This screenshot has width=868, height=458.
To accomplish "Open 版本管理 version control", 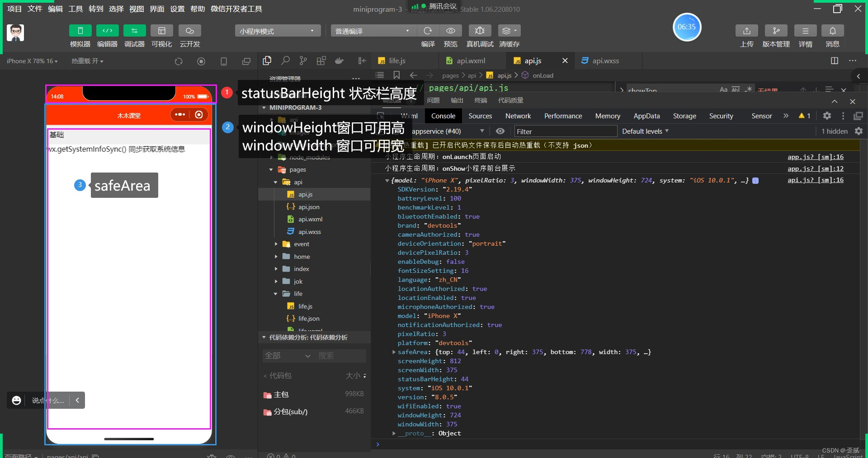I will pyautogui.click(x=776, y=31).
